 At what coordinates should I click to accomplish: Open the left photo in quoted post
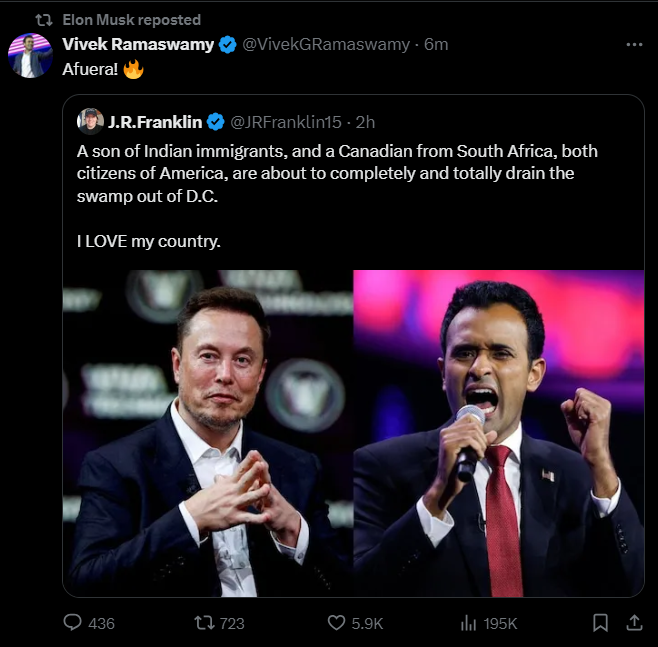tap(207, 433)
